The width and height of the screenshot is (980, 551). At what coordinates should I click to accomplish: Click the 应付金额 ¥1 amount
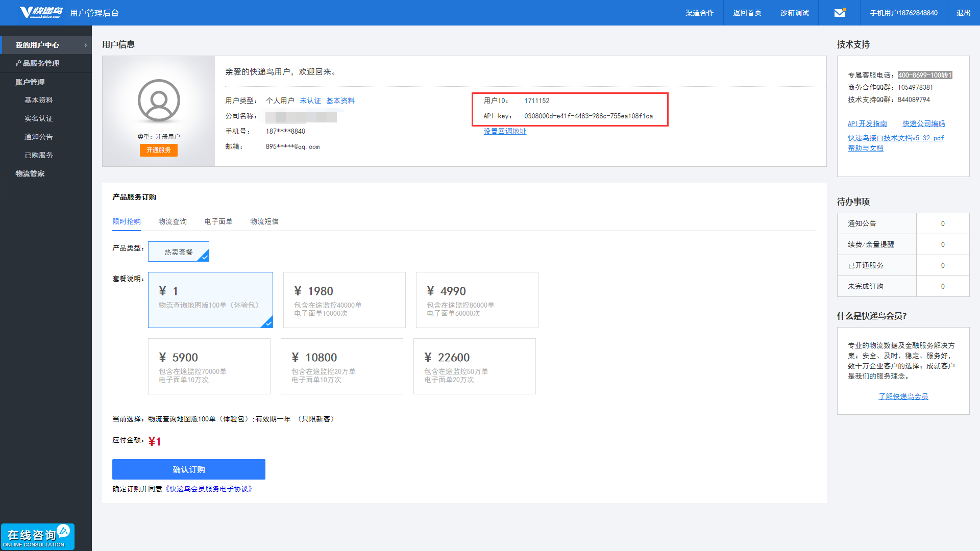(155, 441)
